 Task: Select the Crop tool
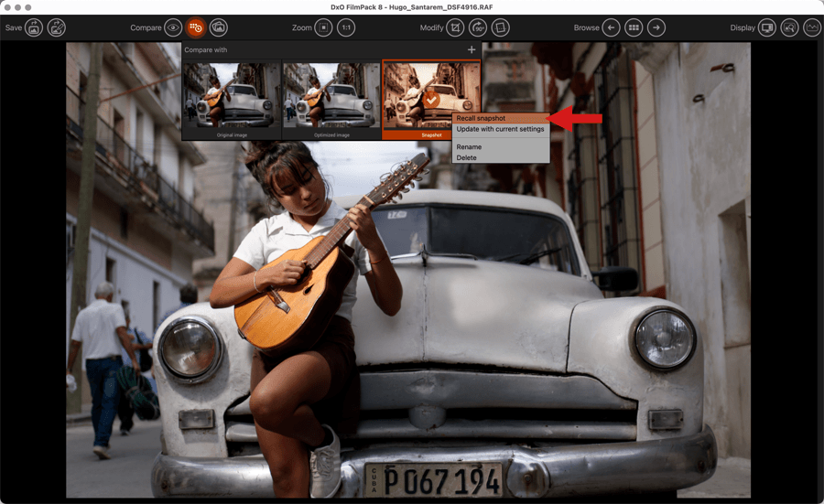click(x=455, y=27)
